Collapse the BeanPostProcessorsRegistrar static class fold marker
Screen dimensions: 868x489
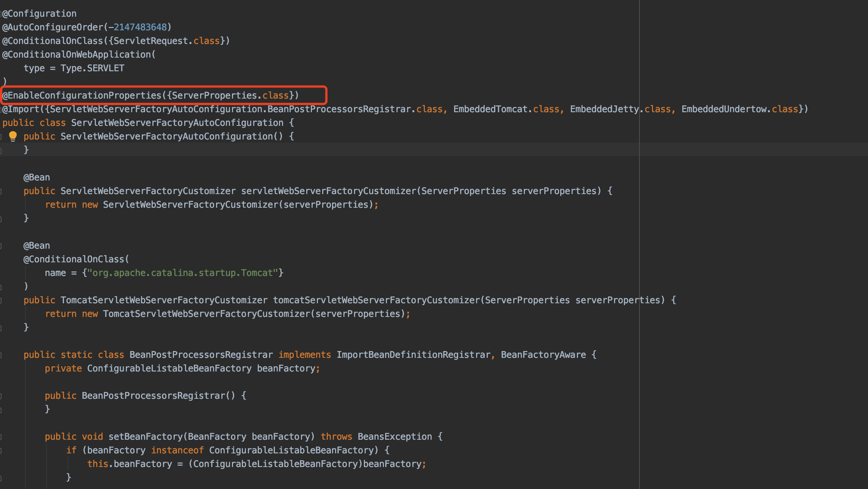pos(1,355)
